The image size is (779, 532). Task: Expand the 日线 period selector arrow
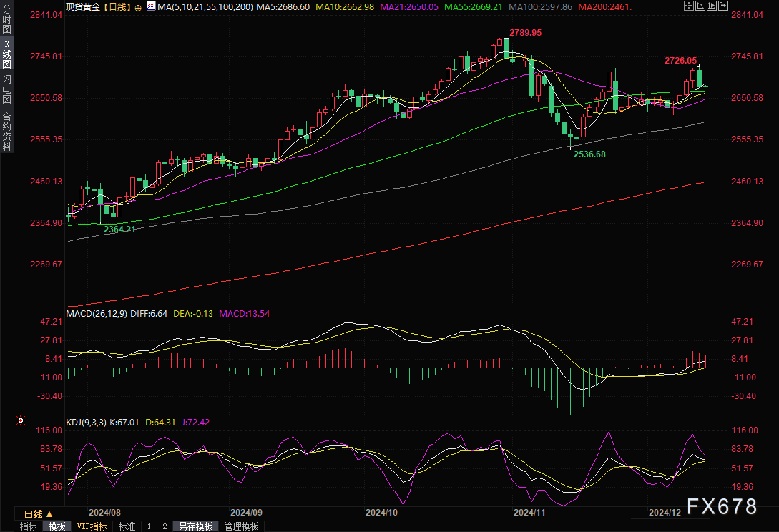click(x=49, y=514)
